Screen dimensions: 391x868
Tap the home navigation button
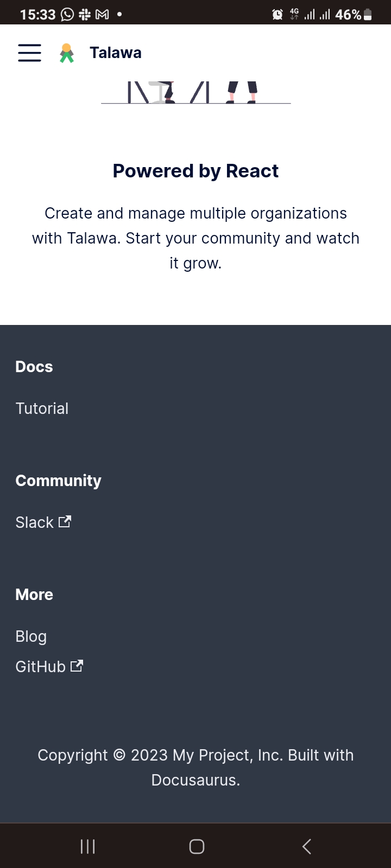tap(197, 846)
